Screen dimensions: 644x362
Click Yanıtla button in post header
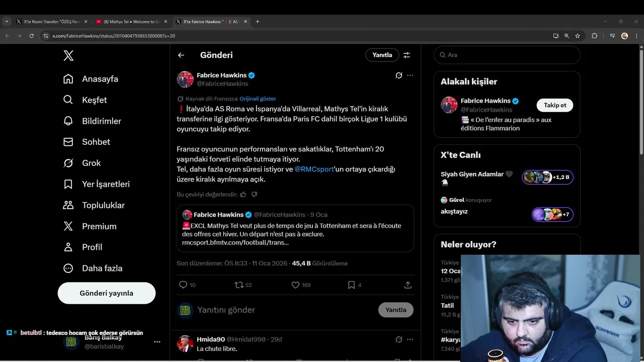coord(382,55)
